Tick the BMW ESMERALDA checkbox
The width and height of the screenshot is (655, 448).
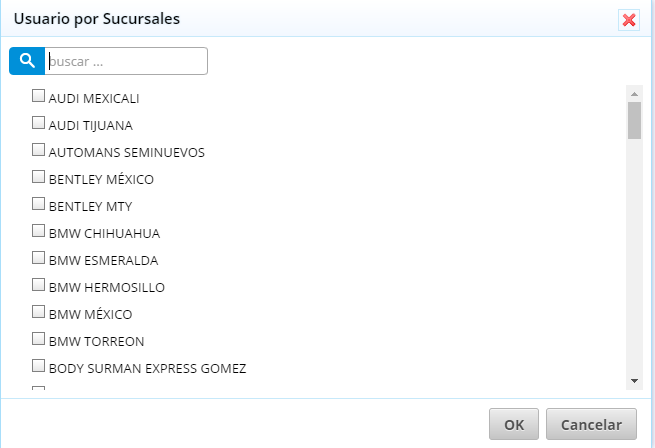(38, 258)
